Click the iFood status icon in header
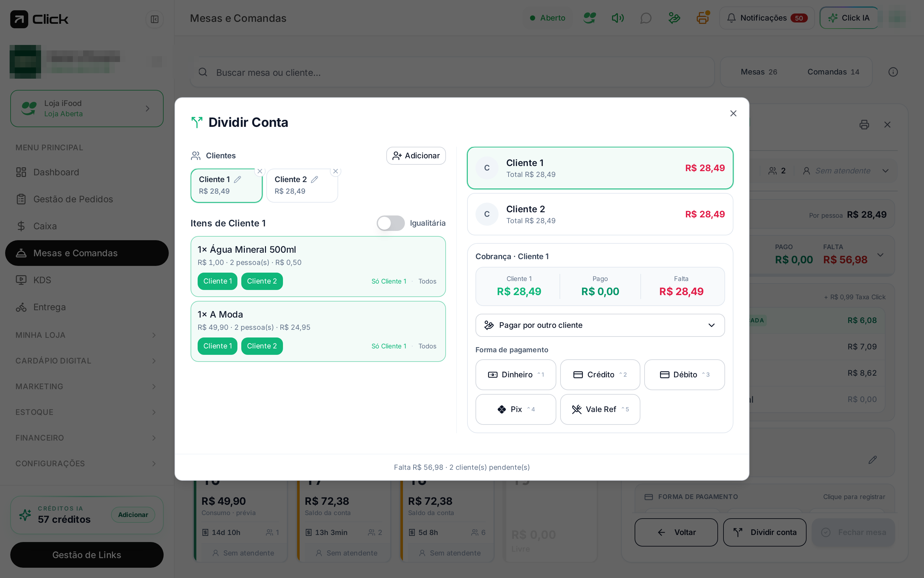 pos(589,18)
